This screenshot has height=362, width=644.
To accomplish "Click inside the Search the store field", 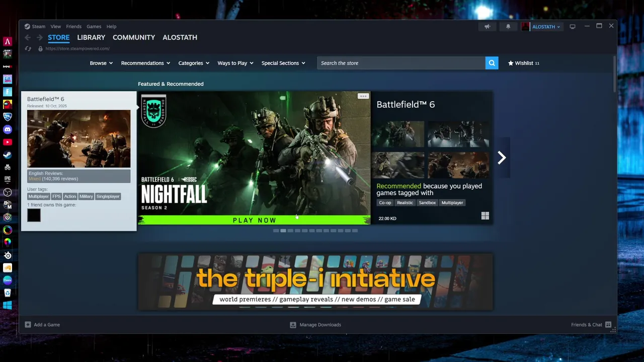I will point(401,63).
